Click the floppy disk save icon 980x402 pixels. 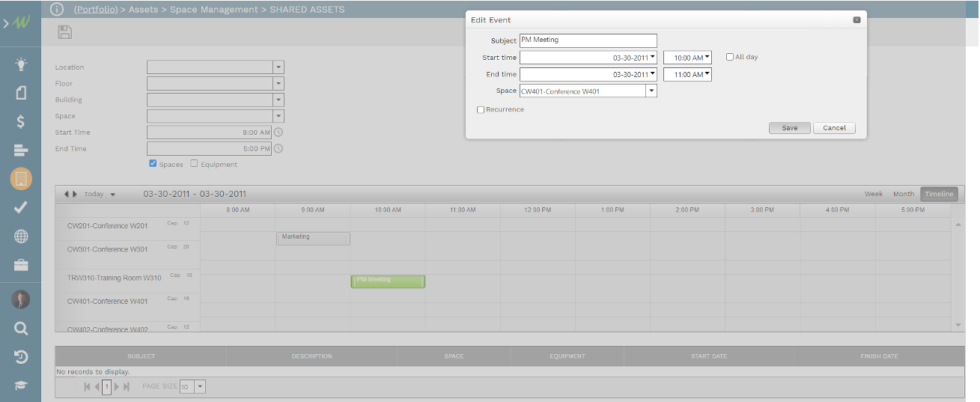point(65,31)
